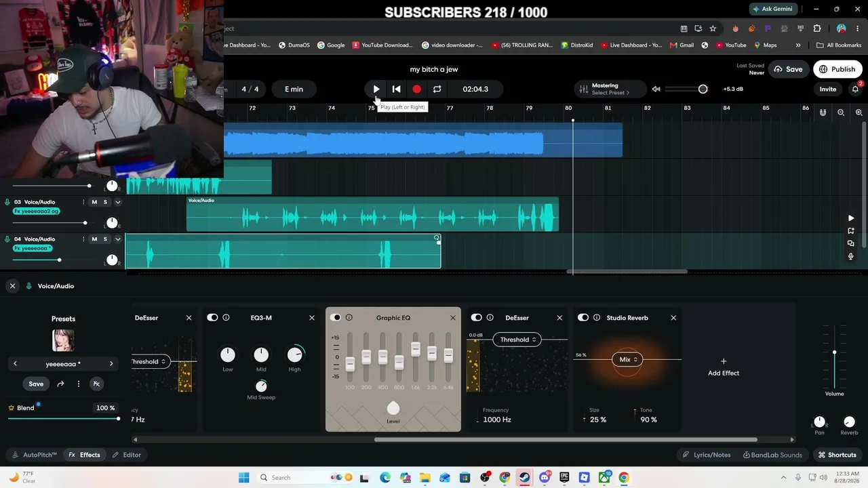Open the Shortcuts panel
Screen dimensions: 868x488
point(837,455)
